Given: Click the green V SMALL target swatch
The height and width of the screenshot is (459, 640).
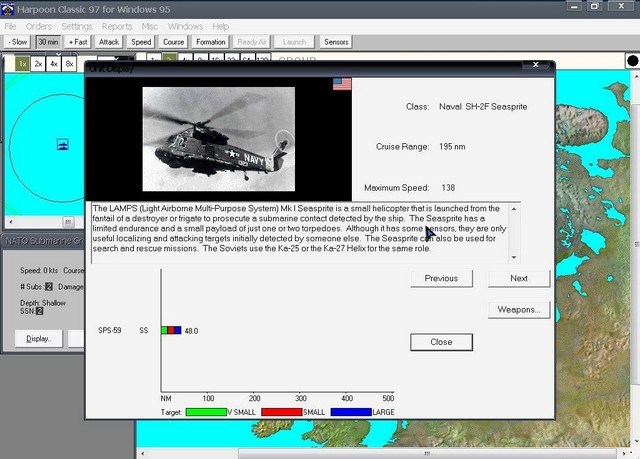Looking at the screenshot, I should (206, 411).
